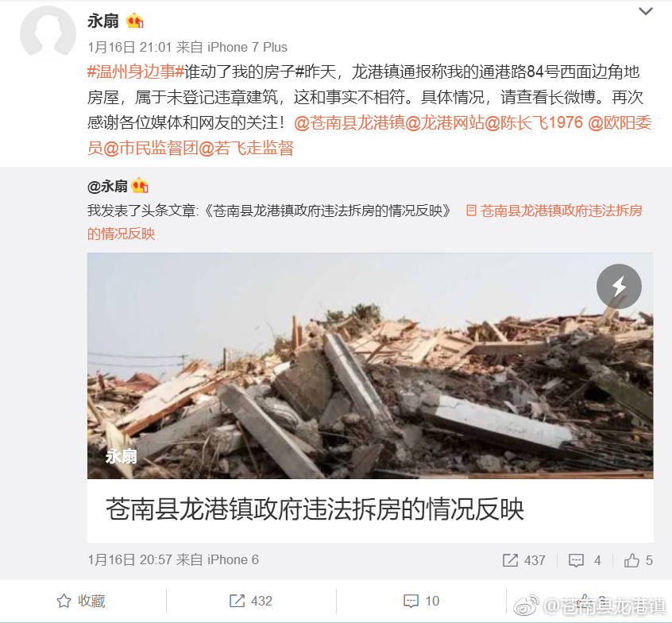Open the post options chevron menu

pos(646,11)
